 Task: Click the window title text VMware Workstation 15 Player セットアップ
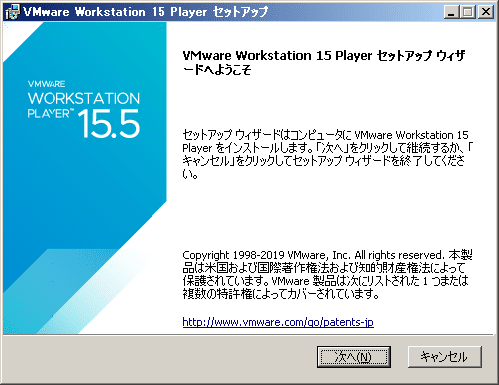pyautogui.click(x=146, y=12)
